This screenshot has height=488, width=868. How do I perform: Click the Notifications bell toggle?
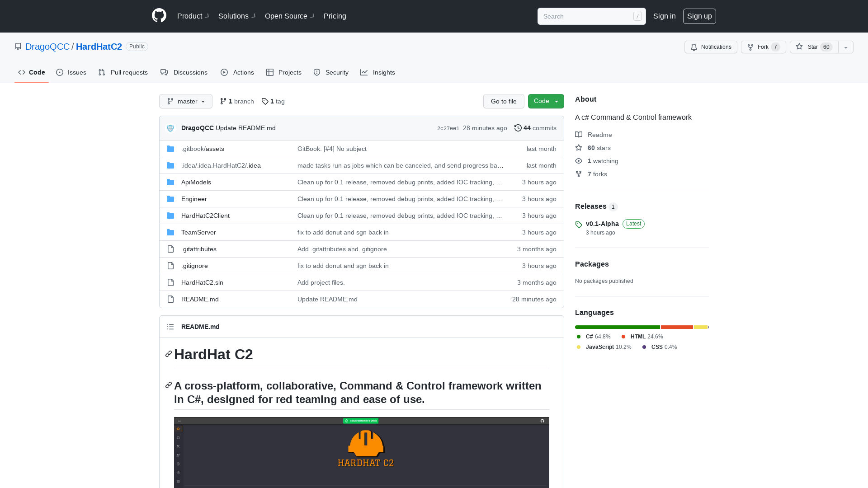pyautogui.click(x=711, y=47)
